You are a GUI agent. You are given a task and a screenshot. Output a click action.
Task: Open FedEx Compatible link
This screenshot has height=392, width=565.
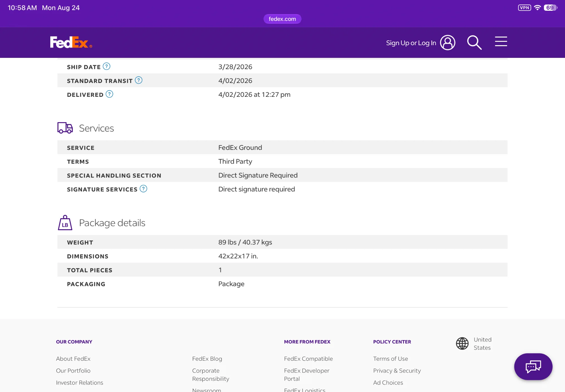point(308,359)
